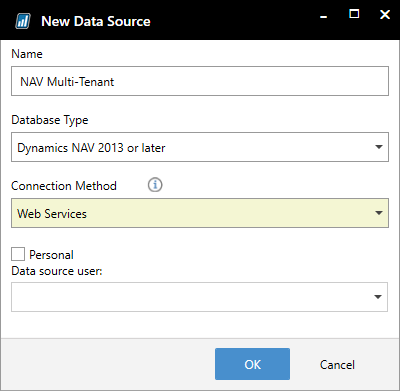Cancel the New Data Source dialog

(x=337, y=364)
